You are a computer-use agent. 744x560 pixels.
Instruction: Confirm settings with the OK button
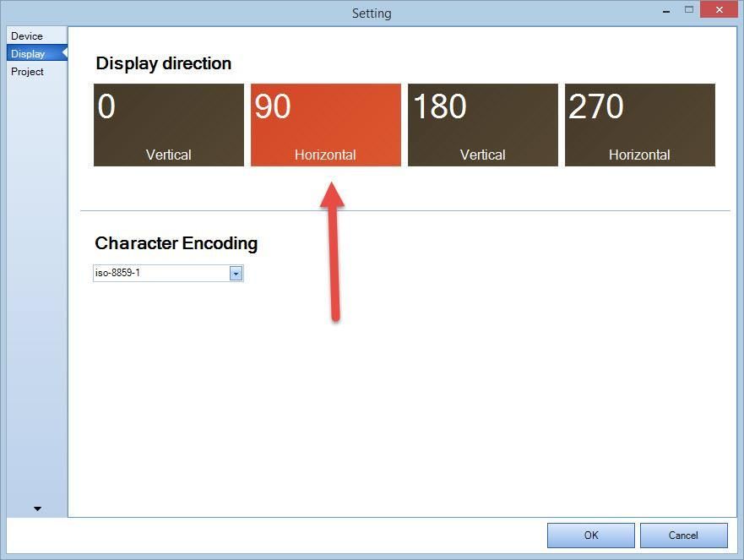tap(590, 535)
